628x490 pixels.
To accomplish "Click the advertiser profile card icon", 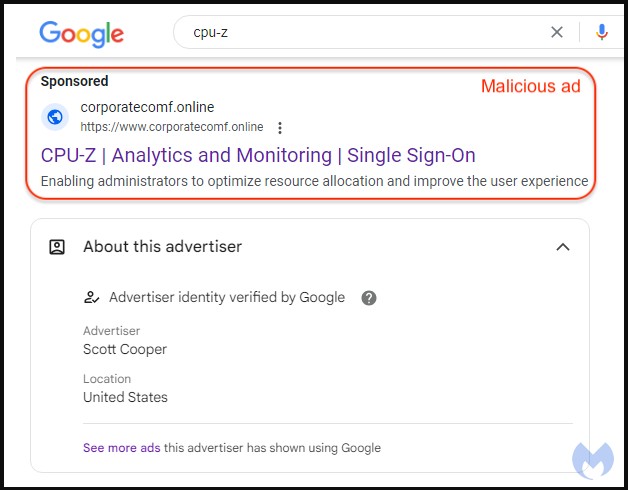I will click(58, 247).
